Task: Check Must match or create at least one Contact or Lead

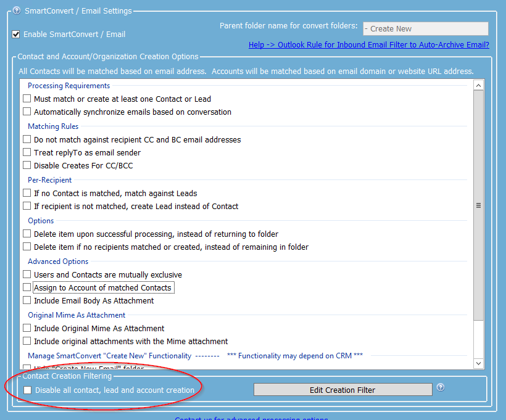Action: coord(27,99)
